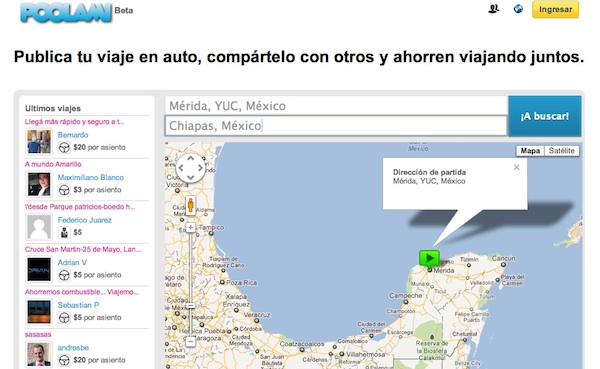
Task: Zoom out with the map minus button
Action: pos(191,341)
